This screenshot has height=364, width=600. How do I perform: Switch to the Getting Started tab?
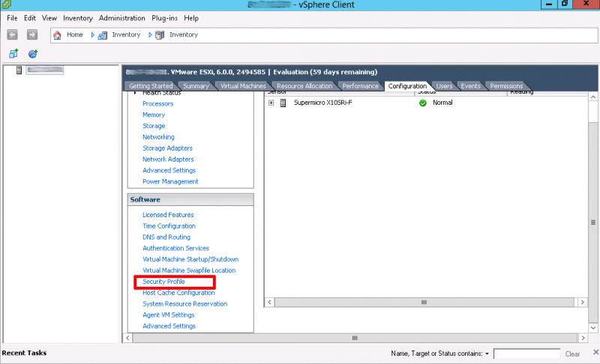tap(151, 86)
